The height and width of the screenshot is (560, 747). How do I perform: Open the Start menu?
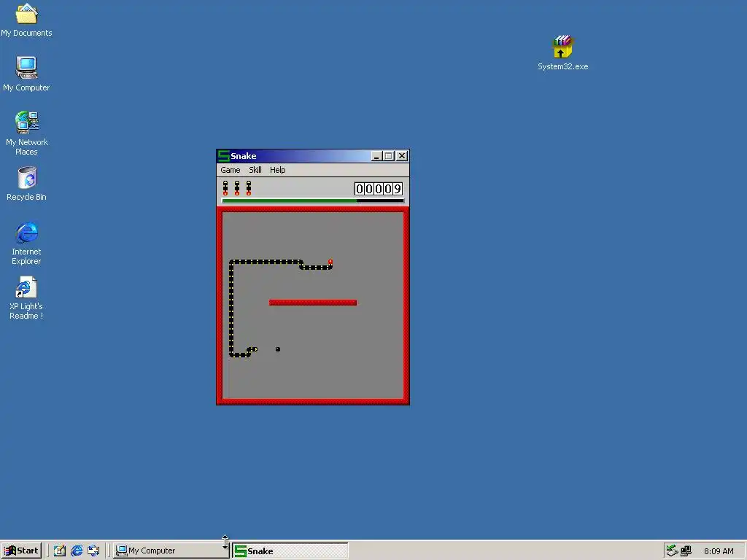coord(21,551)
